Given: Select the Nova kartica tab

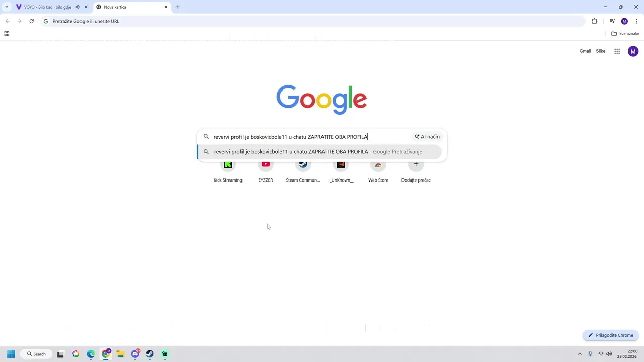Looking at the screenshot, I should click(x=132, y=7).
